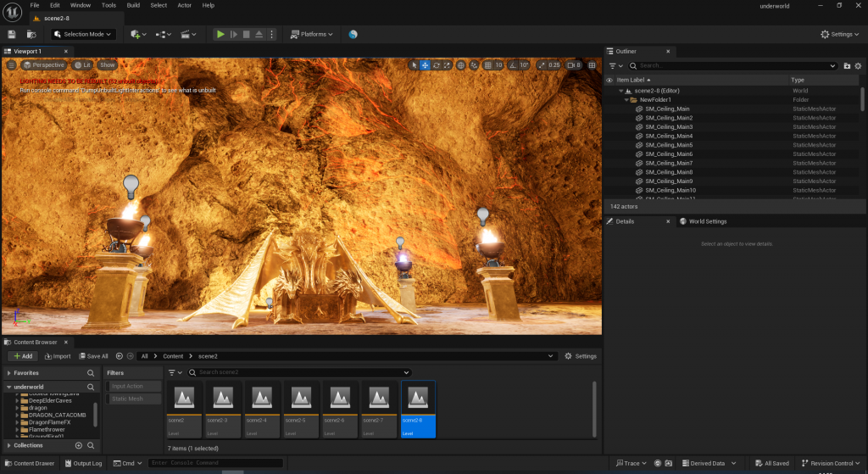Expand the Platforms dropdown
868x474 pixels.
[311, 34]
